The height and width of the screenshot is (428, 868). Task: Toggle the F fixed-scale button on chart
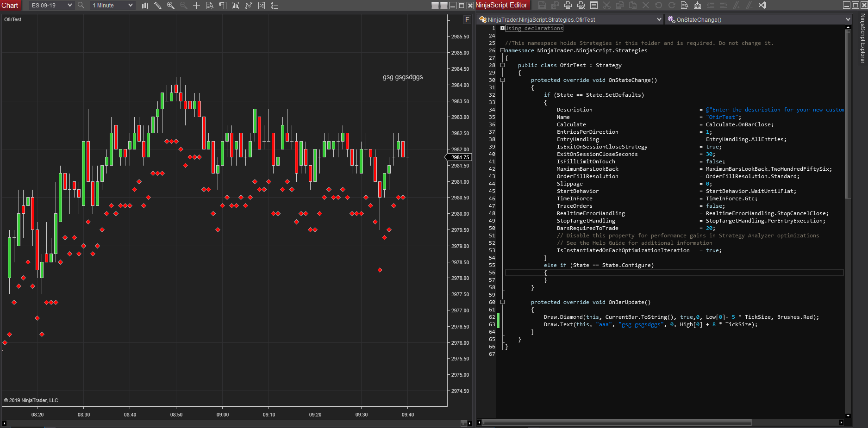click(467, 19)
